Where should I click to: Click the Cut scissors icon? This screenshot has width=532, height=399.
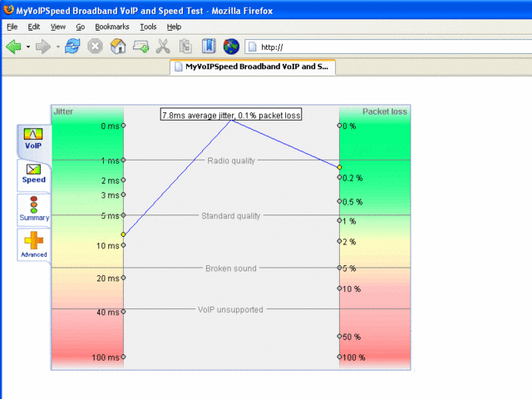[163, 47]
